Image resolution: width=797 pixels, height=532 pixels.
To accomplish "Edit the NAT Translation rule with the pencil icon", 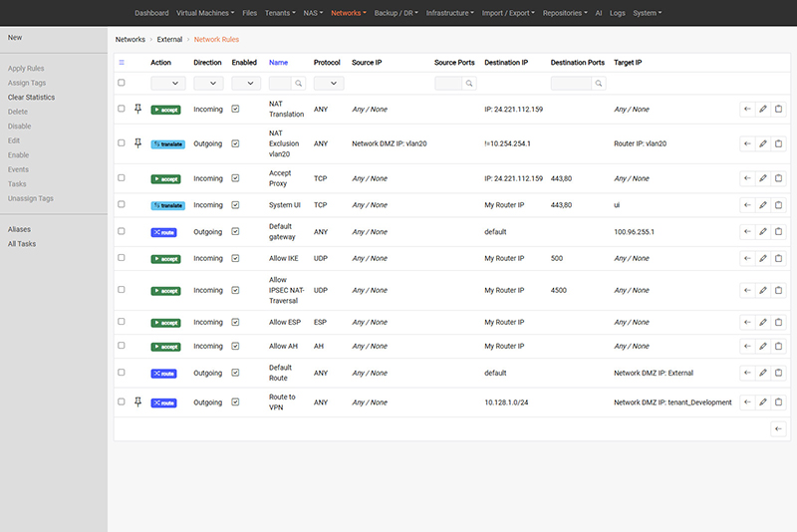I will click(763, 109).
